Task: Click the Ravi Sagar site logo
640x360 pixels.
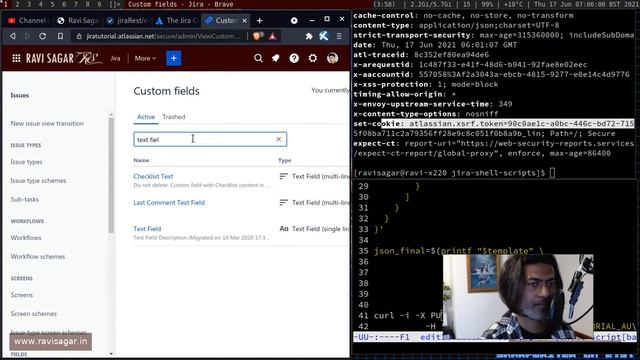Action: [64, 58]
